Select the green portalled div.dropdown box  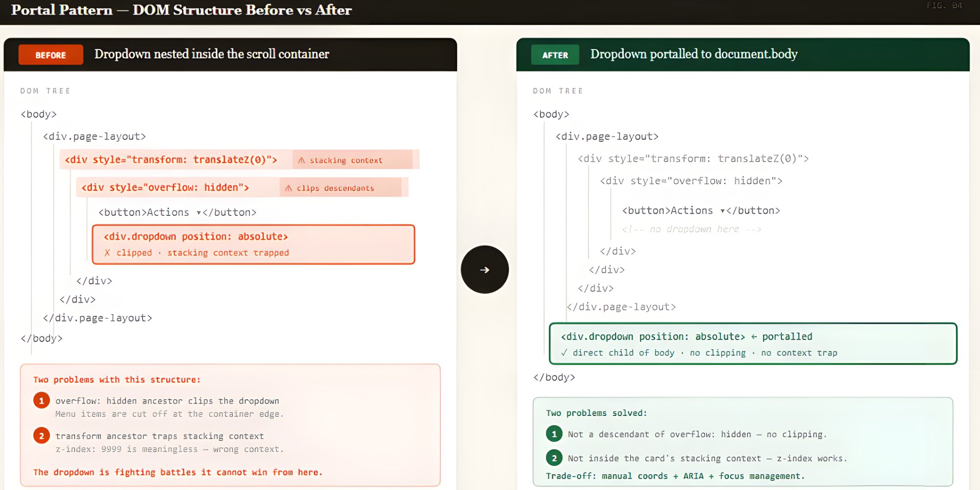coord(753,344)
